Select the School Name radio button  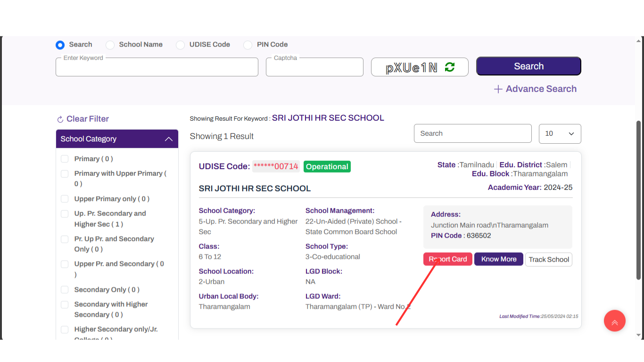(x=110, y=45)
